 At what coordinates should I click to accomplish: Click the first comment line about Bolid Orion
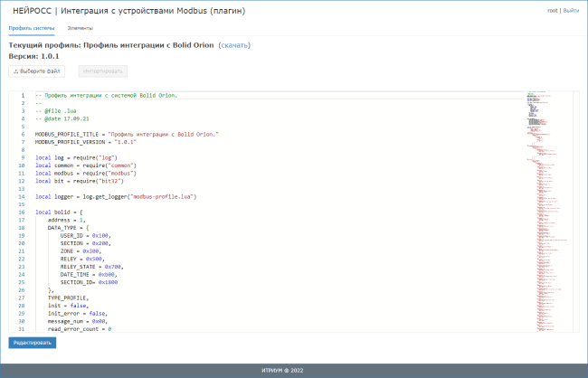(x=106, y=96)
